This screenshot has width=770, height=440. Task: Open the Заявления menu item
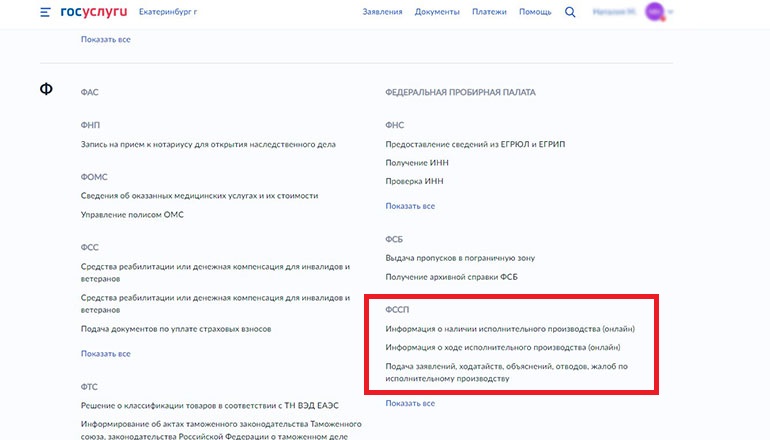click(382, 13)
